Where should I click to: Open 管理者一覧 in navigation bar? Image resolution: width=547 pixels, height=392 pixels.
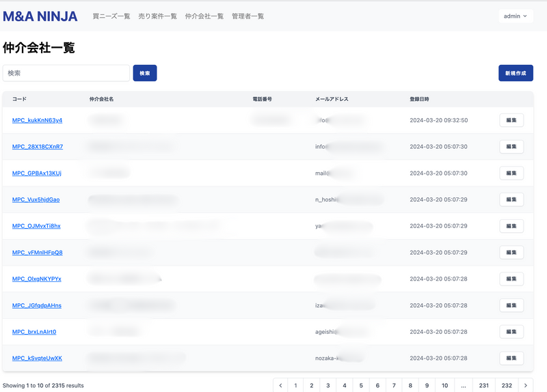[248, 16]
